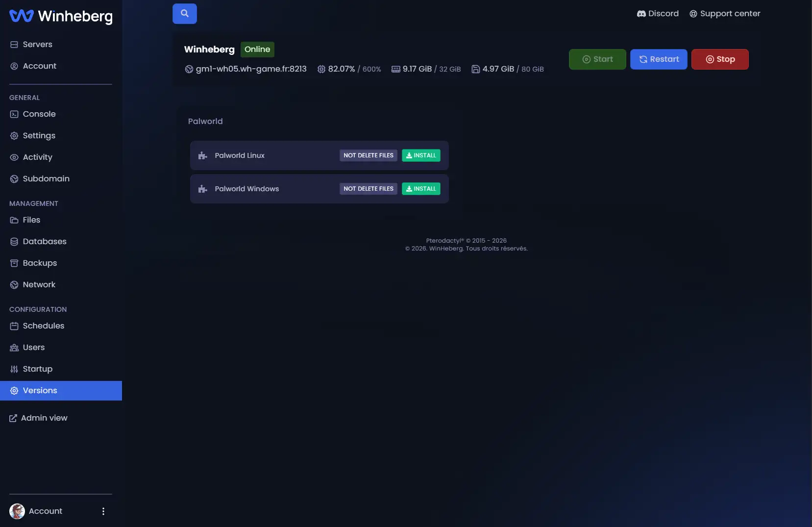This screenshot has width=812, height=527.
Task: Open the Console page from the sidebar
Action: click(x=39, y=114)
